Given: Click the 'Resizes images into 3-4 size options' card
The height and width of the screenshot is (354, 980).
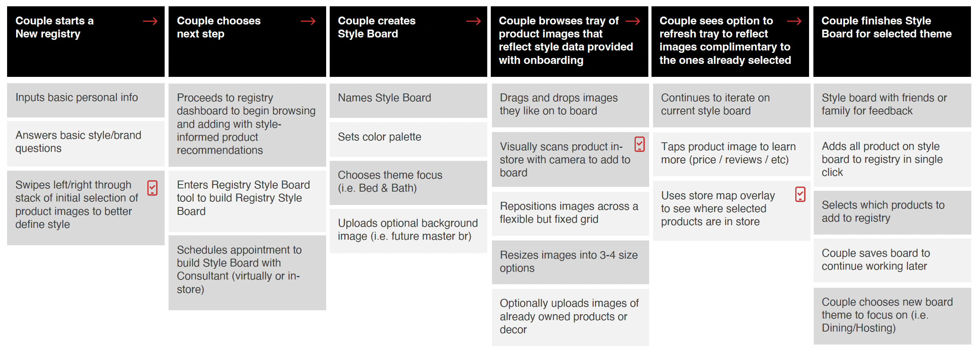Looking at the screenshot, I should click(570, 262).
